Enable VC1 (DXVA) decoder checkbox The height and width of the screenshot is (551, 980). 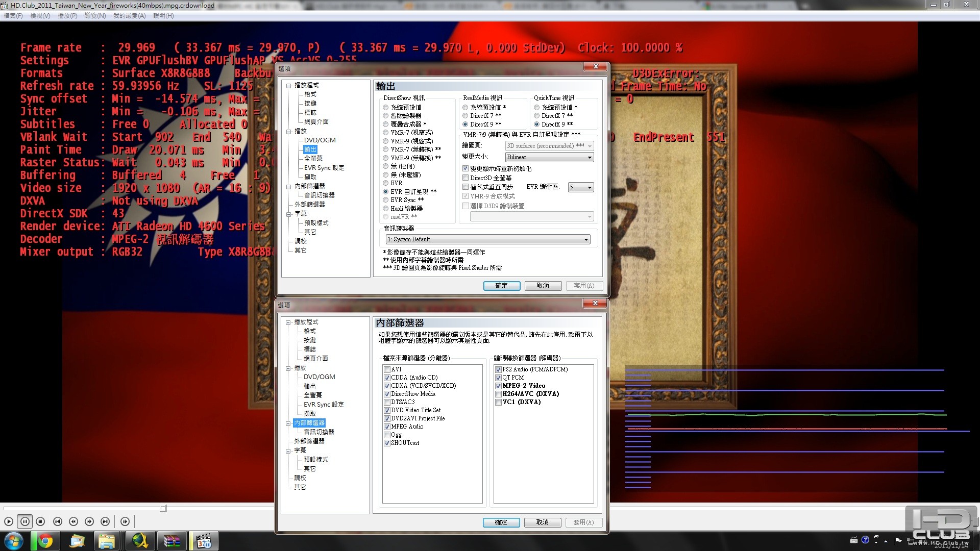point(499,402)
